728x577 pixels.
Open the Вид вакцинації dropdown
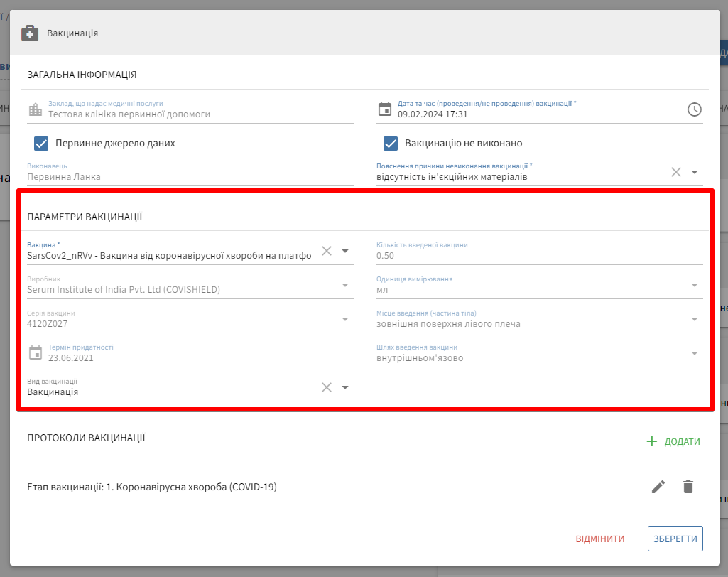[x=345, y=387]
